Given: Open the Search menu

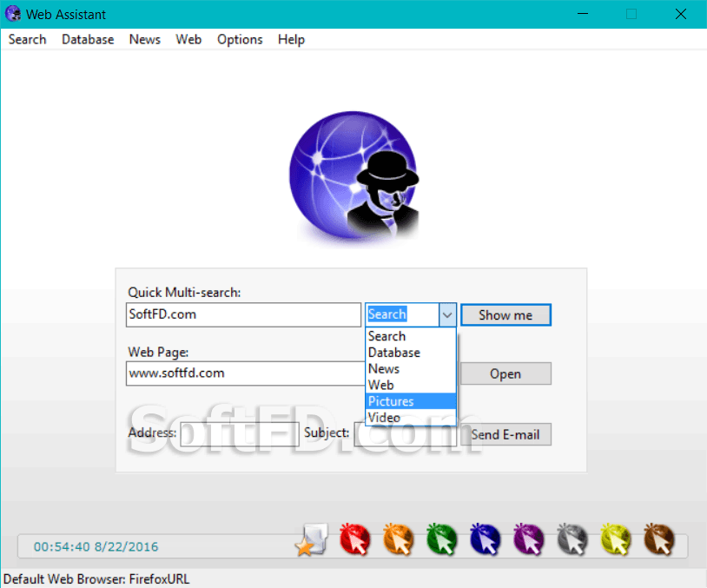Looking at the screenshot, I should pyautogui.click(x=28, y=40).
